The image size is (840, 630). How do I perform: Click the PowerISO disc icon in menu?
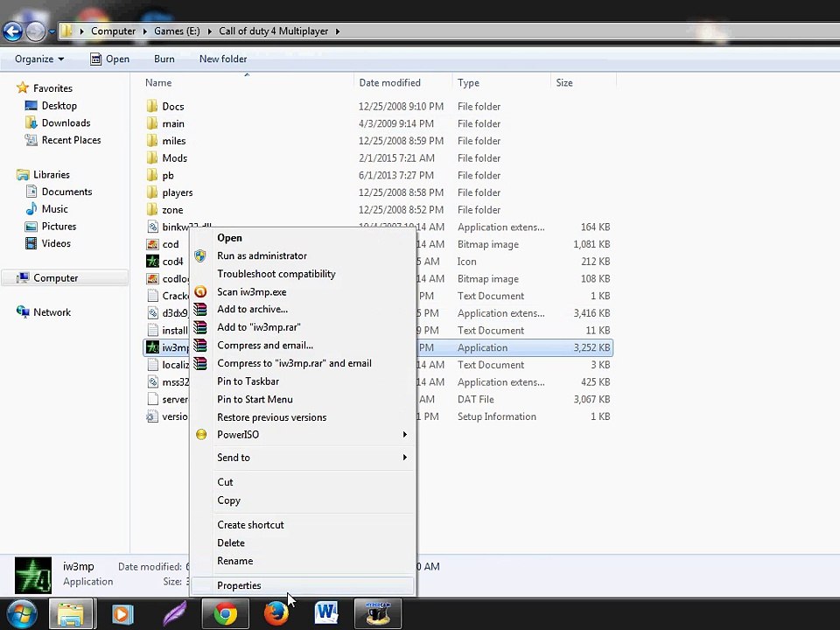(201, 435)
